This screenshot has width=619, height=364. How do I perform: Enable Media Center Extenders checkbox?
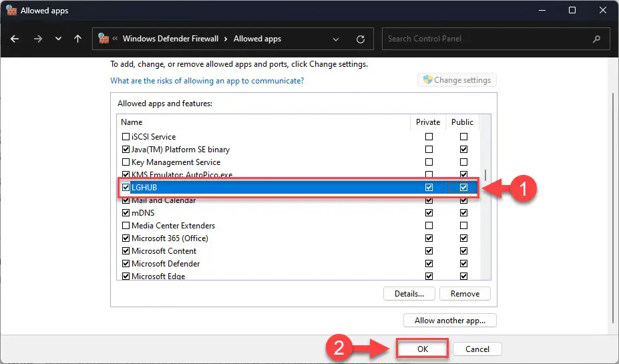pyautogui.click(x=126, y=226)
